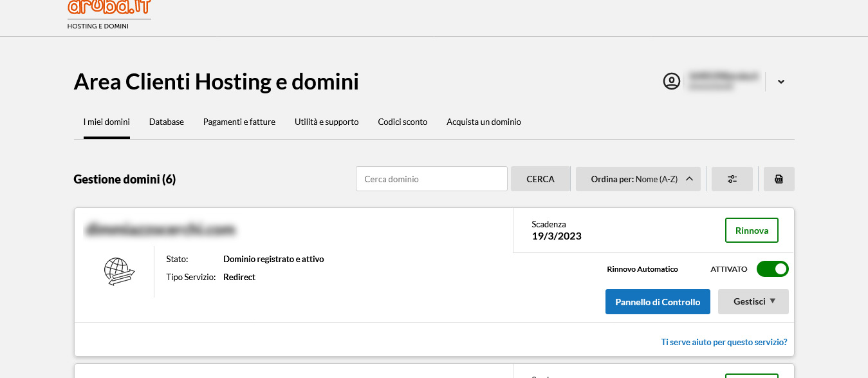Click Dominio registrato e attivo status

tap(273, 259)
